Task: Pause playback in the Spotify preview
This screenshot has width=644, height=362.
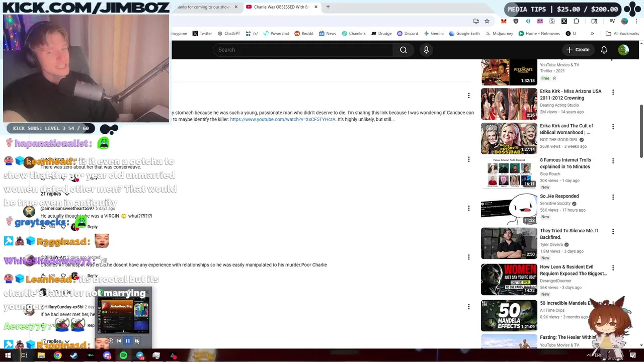Action: pyautogui.click(x=128, y=341)
